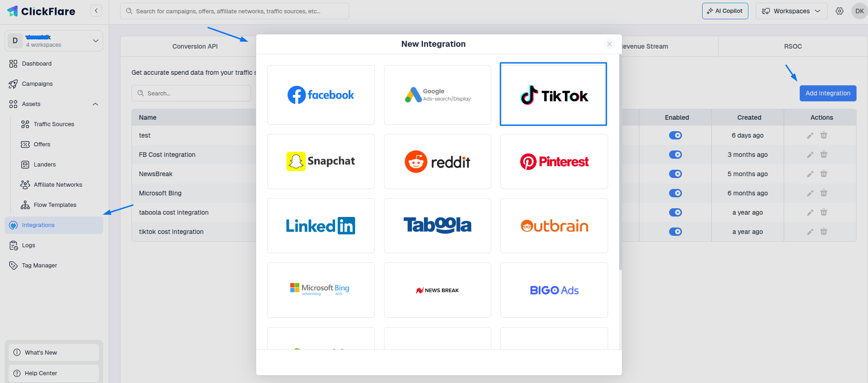The image size is (868, 383).
Task: Pick the Microsoft Bing integration card
Action: (x=321, y=290)
